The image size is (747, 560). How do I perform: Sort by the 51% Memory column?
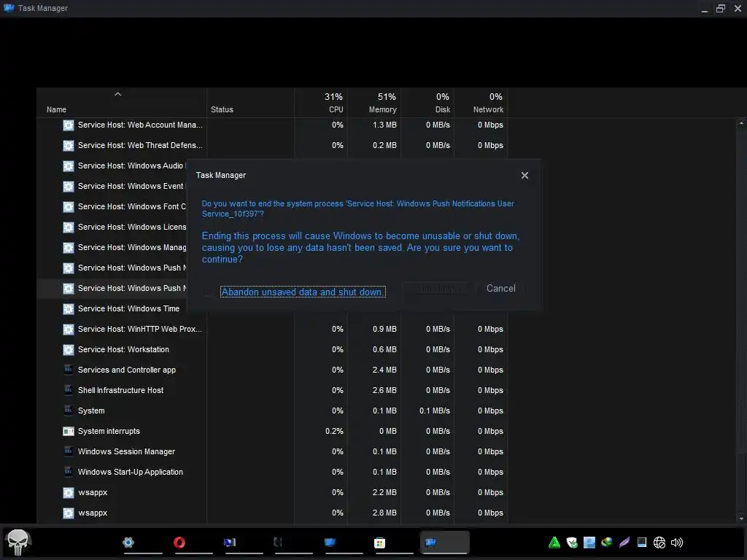click(374, 103)
